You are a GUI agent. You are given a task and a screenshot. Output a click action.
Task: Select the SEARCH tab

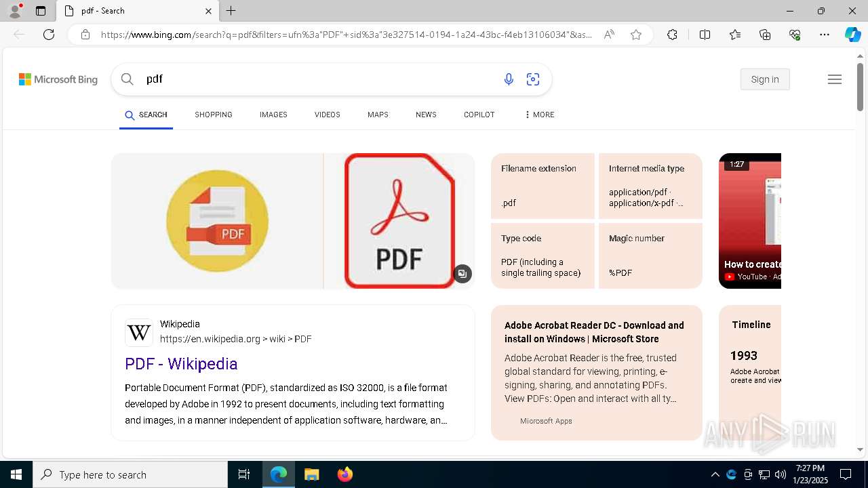point(146,115)
